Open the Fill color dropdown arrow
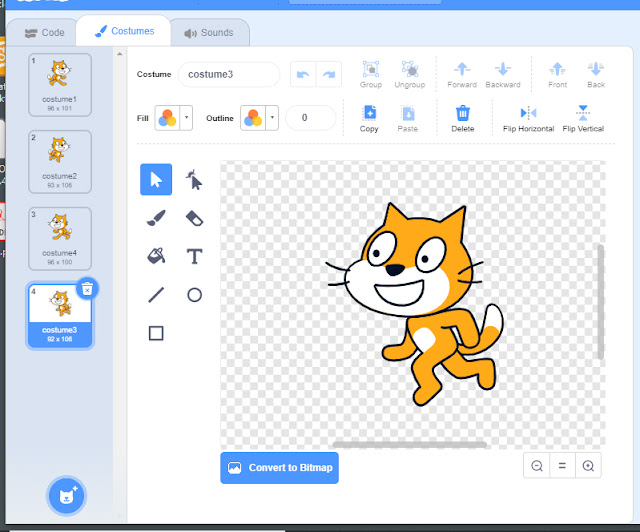This screenshot has height=532, width=640. pyautogui.click(x=187, y=118)
